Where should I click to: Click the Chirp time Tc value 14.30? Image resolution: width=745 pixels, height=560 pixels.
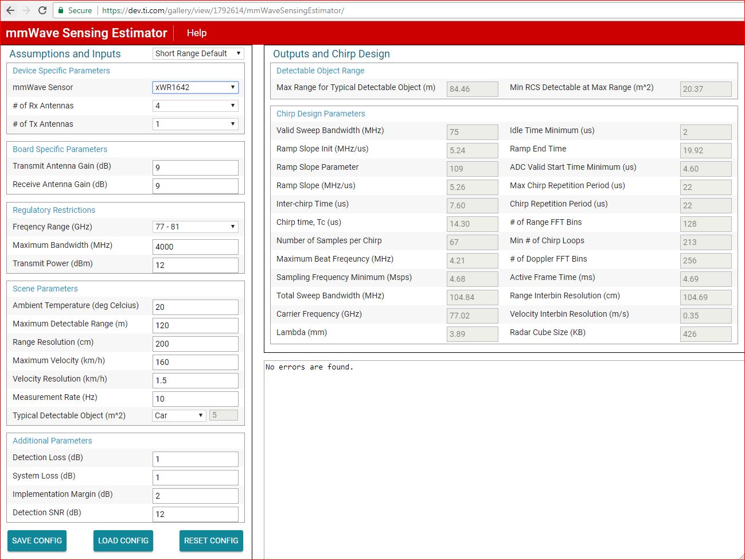pos(473,224)
